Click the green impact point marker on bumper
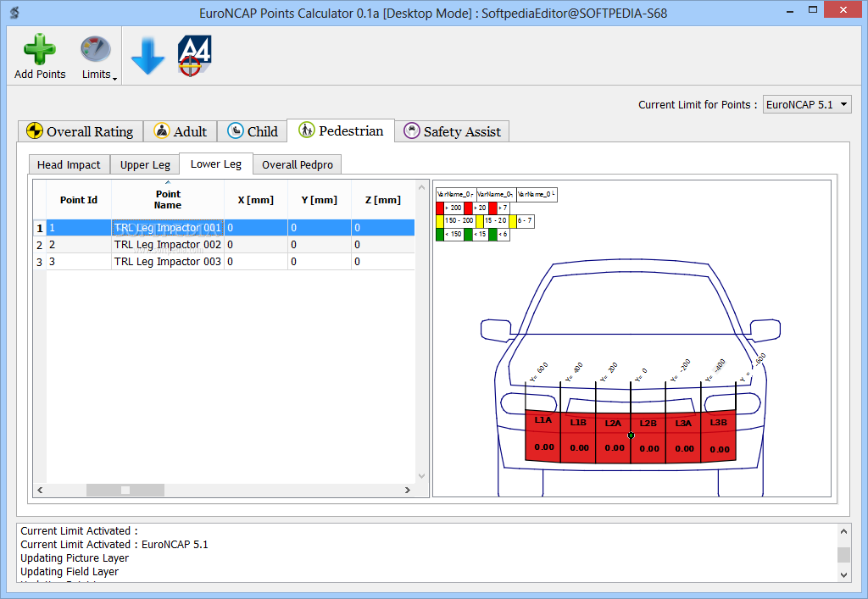The height and width of the screenshot is (599, 868). [631, 435]
